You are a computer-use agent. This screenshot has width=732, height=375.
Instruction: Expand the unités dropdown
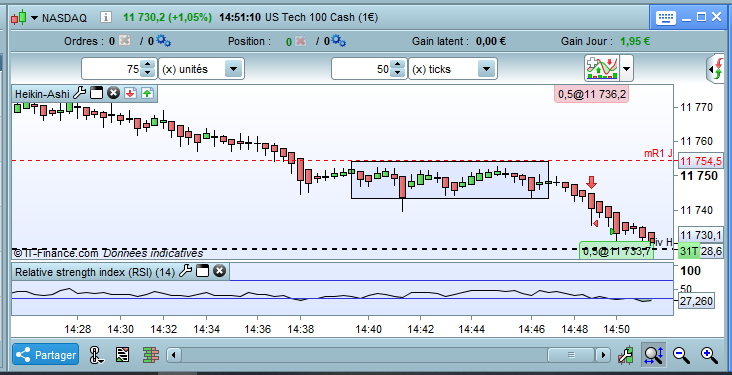[233, 69]
